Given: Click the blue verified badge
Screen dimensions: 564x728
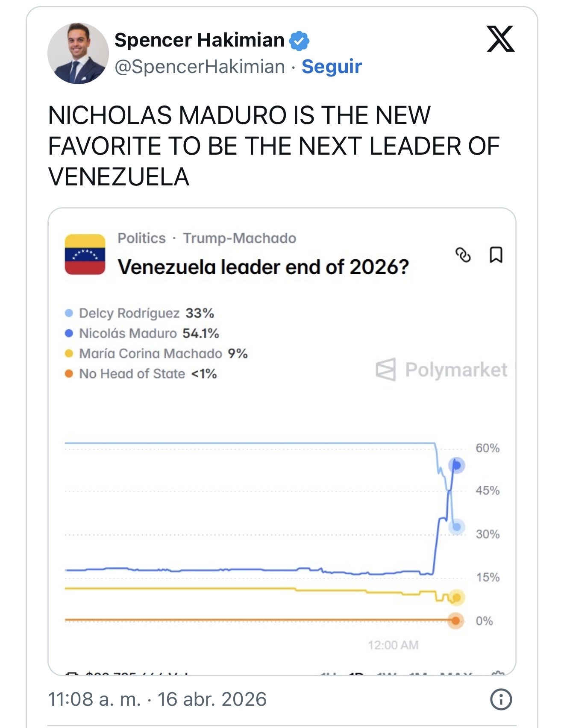Looking at the screenshot, I should coord(299,41).
